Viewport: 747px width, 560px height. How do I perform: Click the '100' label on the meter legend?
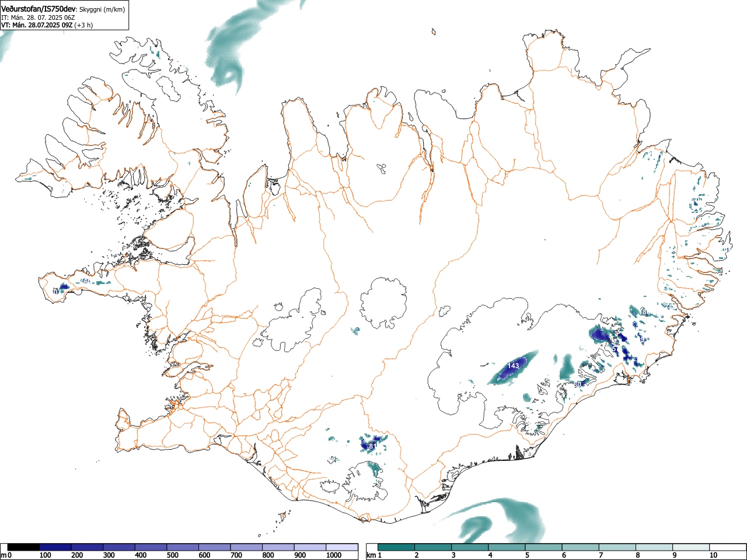point(46,555)
